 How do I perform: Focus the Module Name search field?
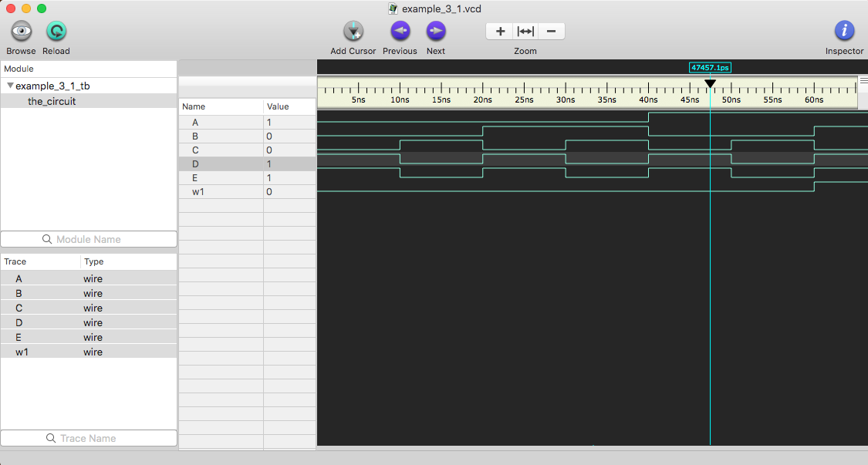click(x=89, y=239)
